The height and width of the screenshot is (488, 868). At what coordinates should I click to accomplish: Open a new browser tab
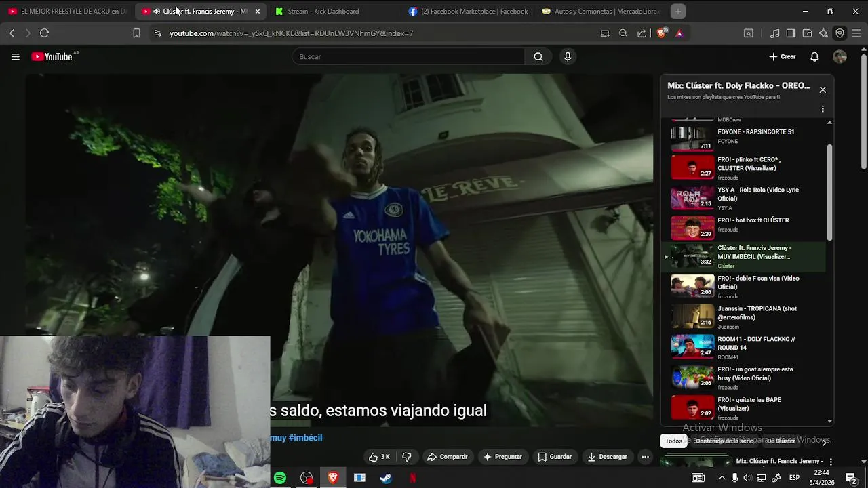coord(677,11)
